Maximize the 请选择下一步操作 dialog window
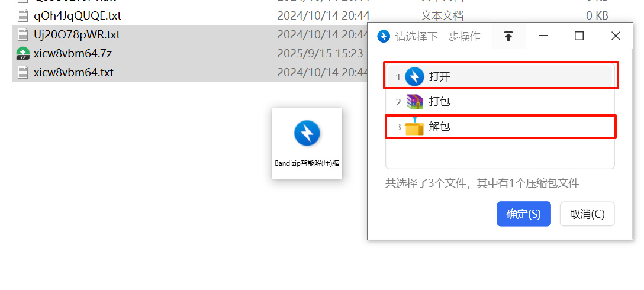The height and width of the screenshot is (290, 644). click(x=579, y=36)
